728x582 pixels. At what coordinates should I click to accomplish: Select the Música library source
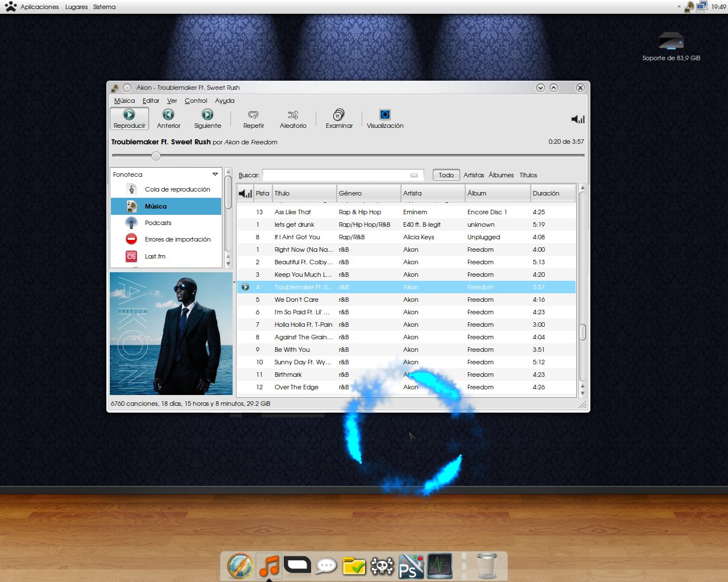tap(166, 206)
